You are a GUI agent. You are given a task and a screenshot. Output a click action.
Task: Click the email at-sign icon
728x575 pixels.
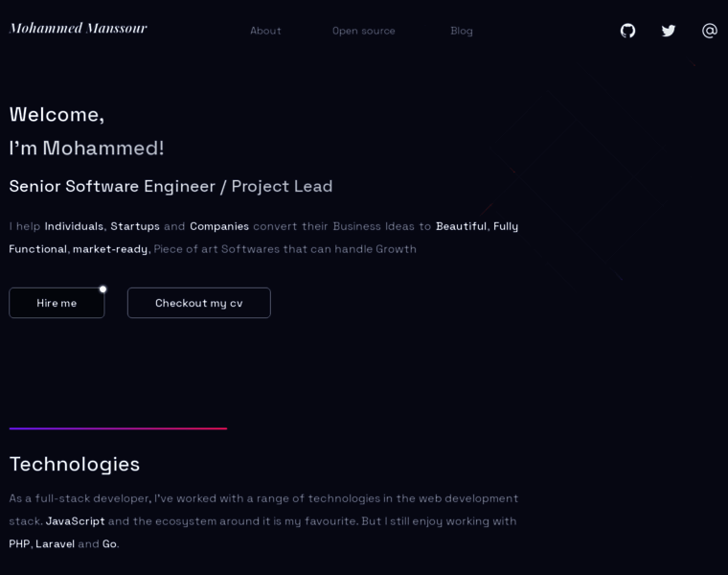point(710,31)
